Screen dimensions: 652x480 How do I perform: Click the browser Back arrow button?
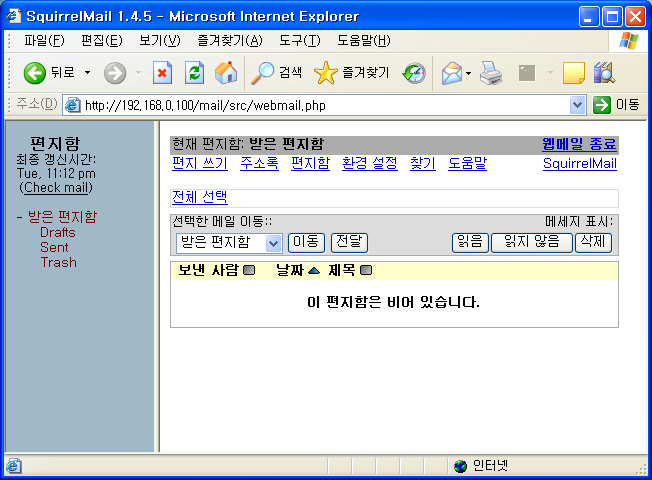pyautogui.click(x=36, y=72)
